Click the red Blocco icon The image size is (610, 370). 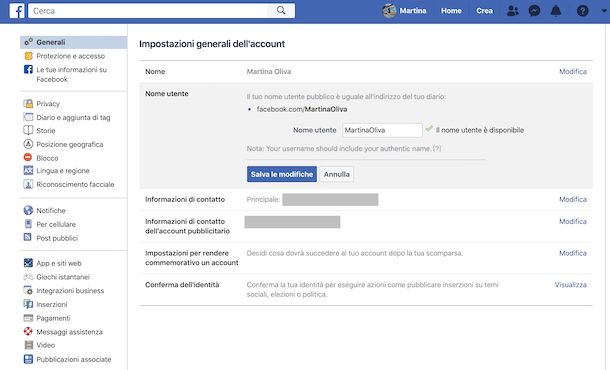click(28, 158)
